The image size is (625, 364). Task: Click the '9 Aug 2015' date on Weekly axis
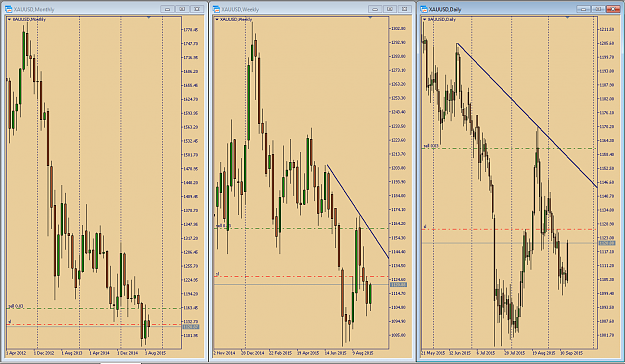tap(363, 352)
